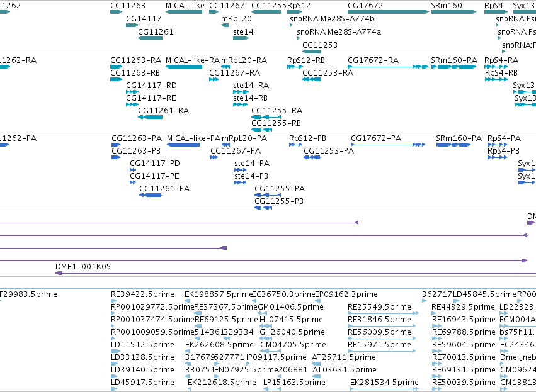The width and height of the screenshot is (536, 392).
Task: Click the SRm160-RA transcript label
Action: click(454, 60)
